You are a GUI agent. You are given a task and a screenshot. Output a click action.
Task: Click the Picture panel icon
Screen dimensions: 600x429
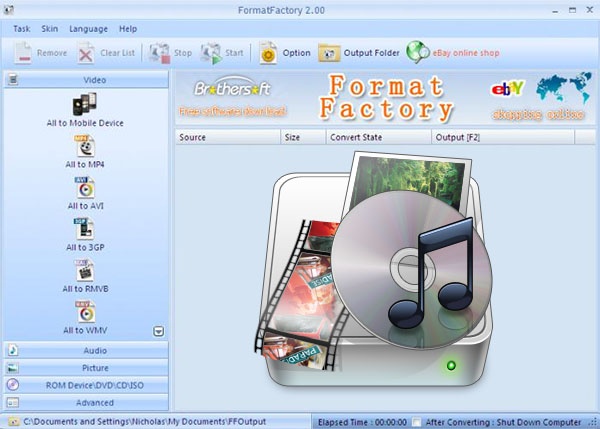click(x=13, y=368)
